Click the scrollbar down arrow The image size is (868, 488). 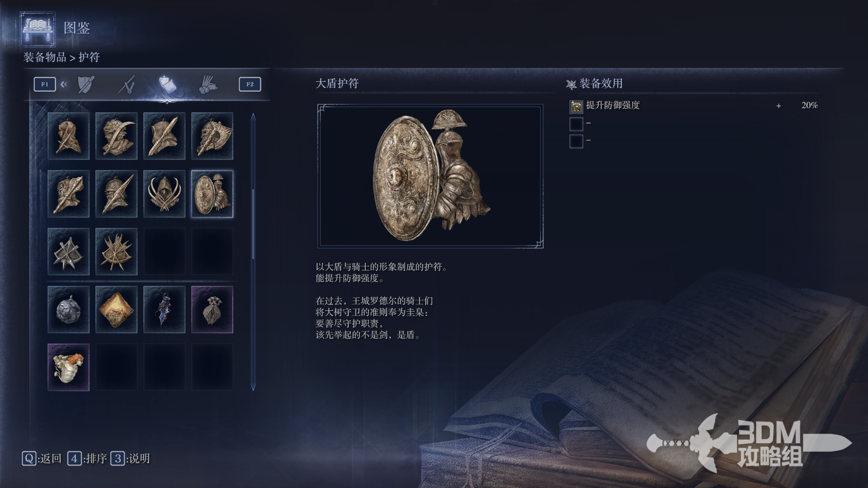click(x=253, y=387)
